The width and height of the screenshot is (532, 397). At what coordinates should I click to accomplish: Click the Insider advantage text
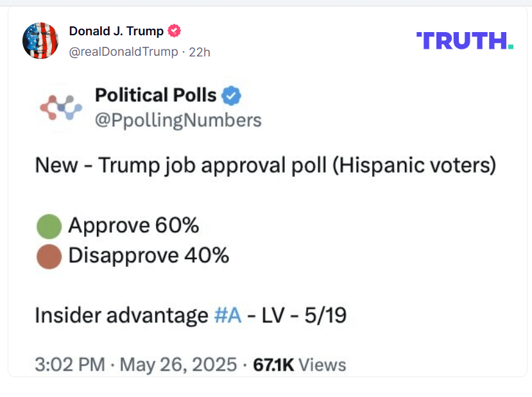[122, 316]
